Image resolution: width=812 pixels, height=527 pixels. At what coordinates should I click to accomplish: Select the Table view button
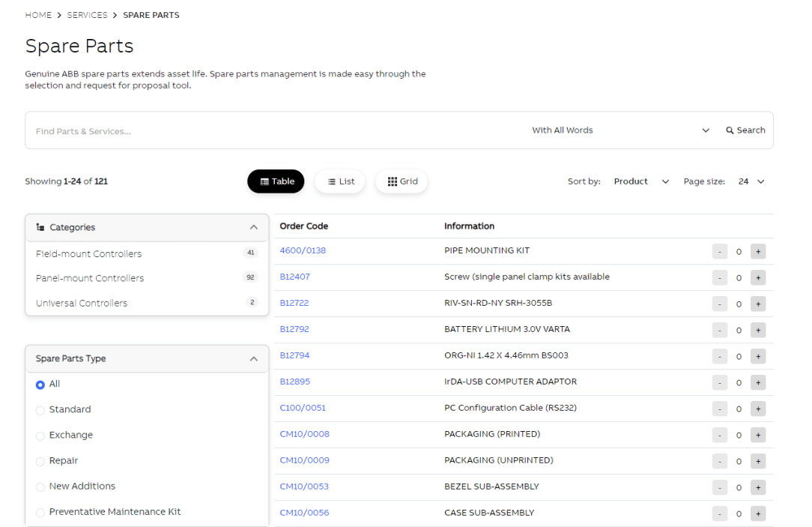276,181
